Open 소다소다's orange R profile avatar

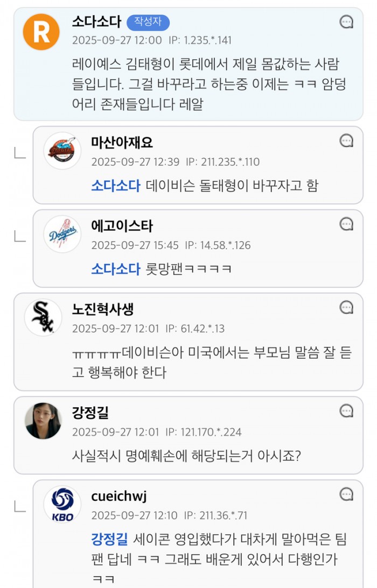pos(41,32)
